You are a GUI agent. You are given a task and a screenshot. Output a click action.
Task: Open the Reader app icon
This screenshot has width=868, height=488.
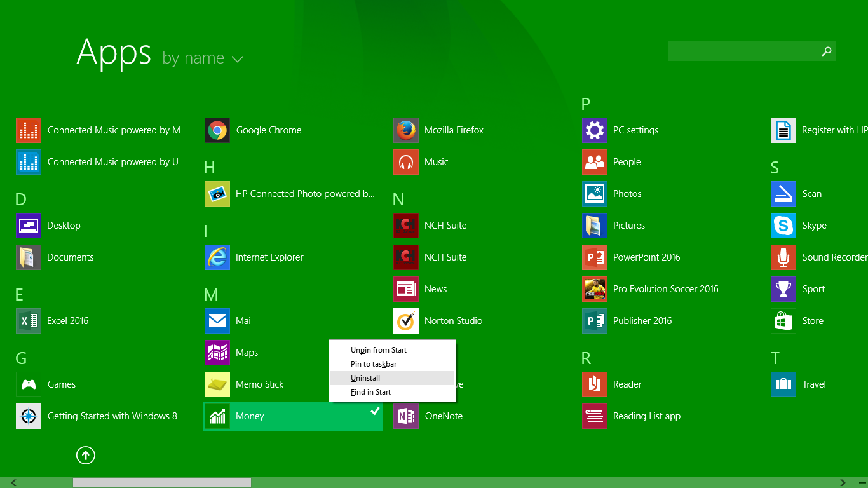(595, 384)
